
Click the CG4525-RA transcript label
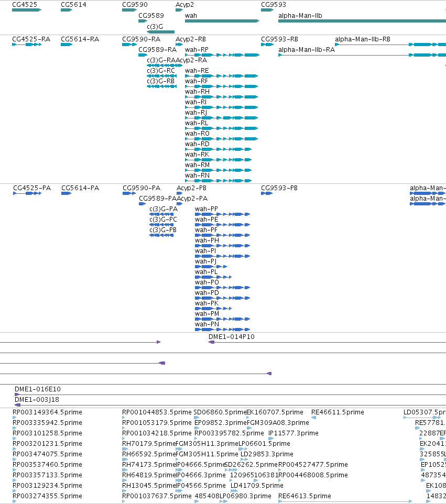[x=31, y=39]
